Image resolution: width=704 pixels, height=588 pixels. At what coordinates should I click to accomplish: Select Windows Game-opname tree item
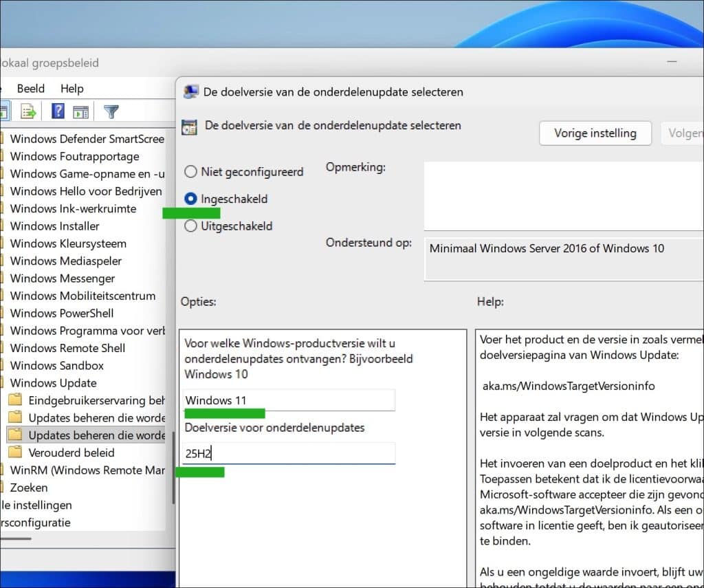(x=87, y=174)
